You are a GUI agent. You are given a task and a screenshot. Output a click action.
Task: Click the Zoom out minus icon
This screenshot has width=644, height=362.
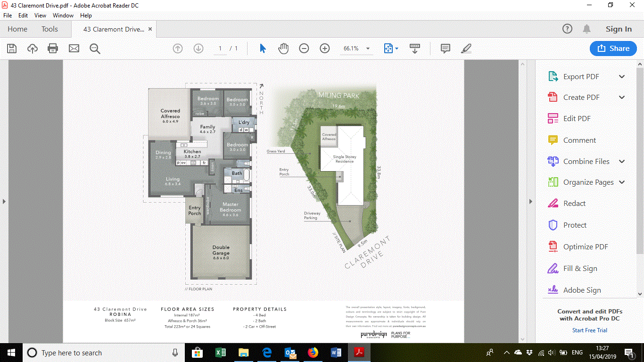[x=304, y=49]
